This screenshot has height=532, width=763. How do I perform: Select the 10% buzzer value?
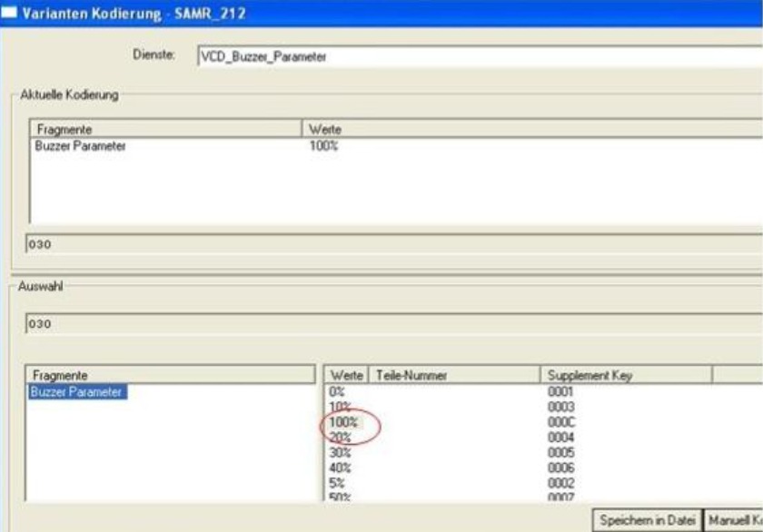340,407
